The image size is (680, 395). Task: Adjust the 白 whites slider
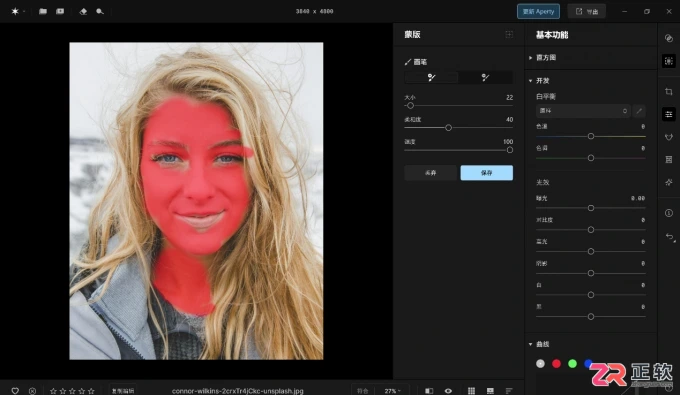tap(591, 295)
